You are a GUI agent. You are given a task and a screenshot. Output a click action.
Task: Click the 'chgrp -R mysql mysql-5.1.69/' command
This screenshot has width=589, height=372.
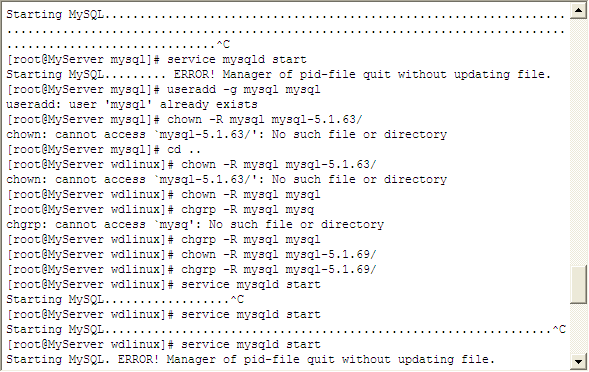278,270
